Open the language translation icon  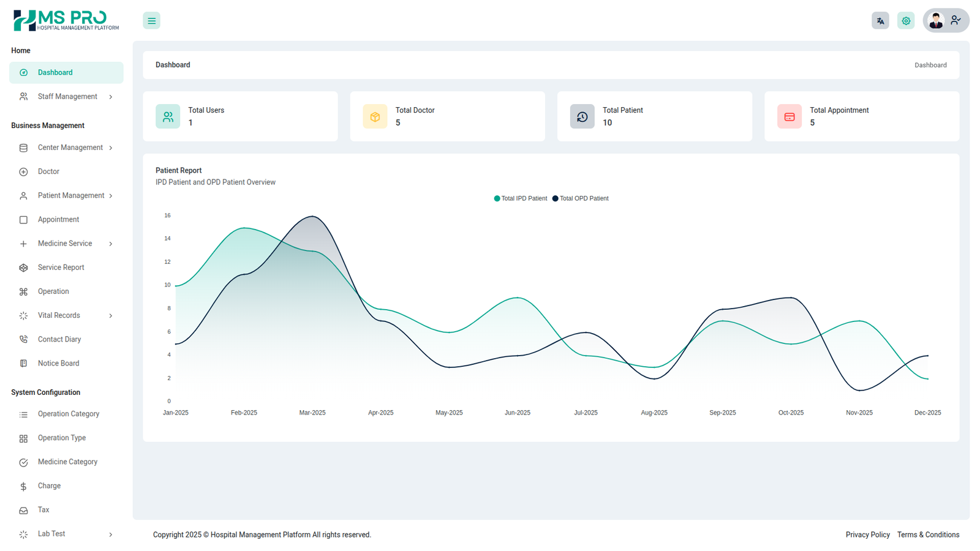(x=880, y=21)
